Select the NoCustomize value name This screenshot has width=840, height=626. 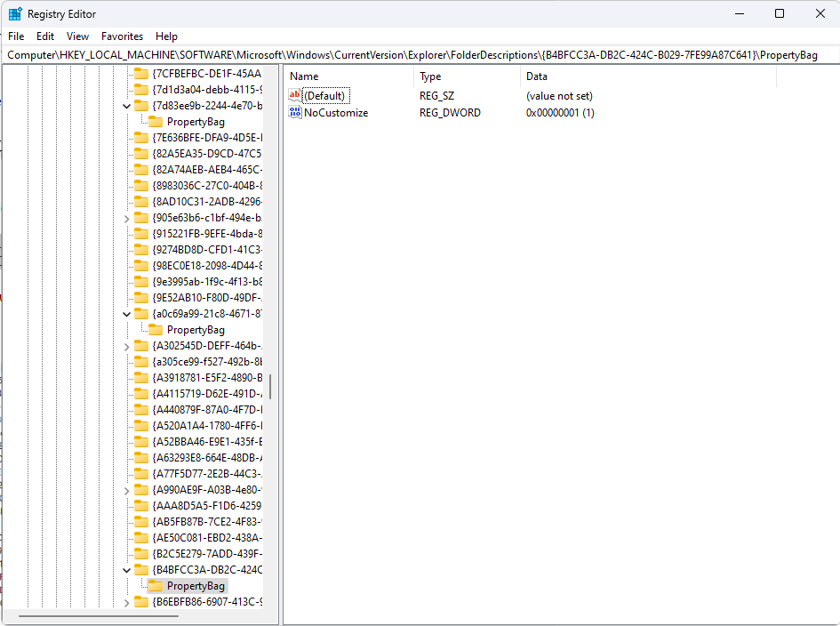click(336, 113)
